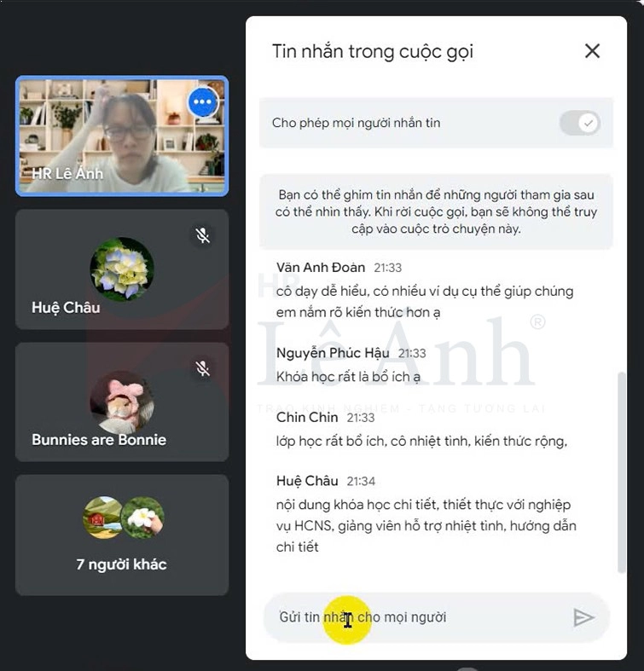Click Vân Anh Đoàn's chat message
The height and width of the screenshot is (671, 644).
(x=425, y=302)
